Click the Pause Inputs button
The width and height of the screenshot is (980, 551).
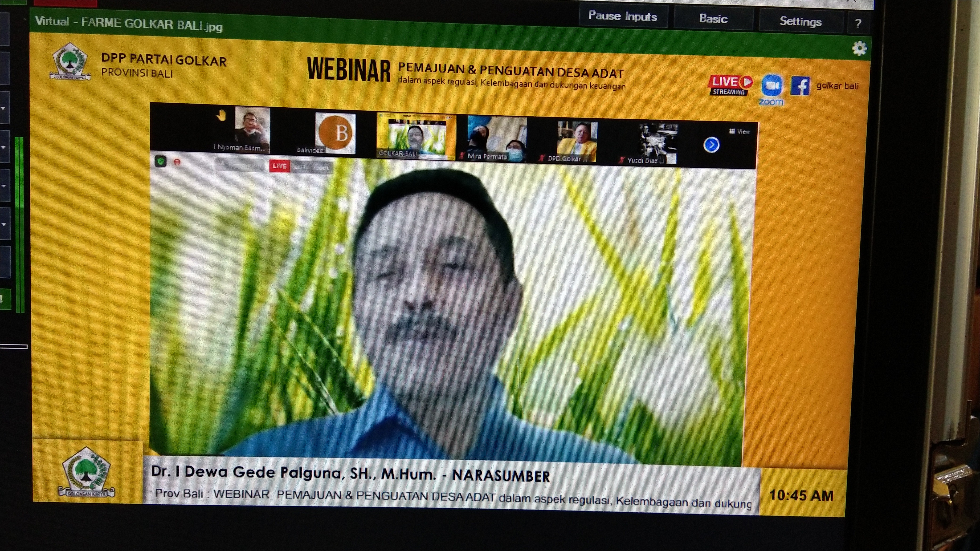624,16
